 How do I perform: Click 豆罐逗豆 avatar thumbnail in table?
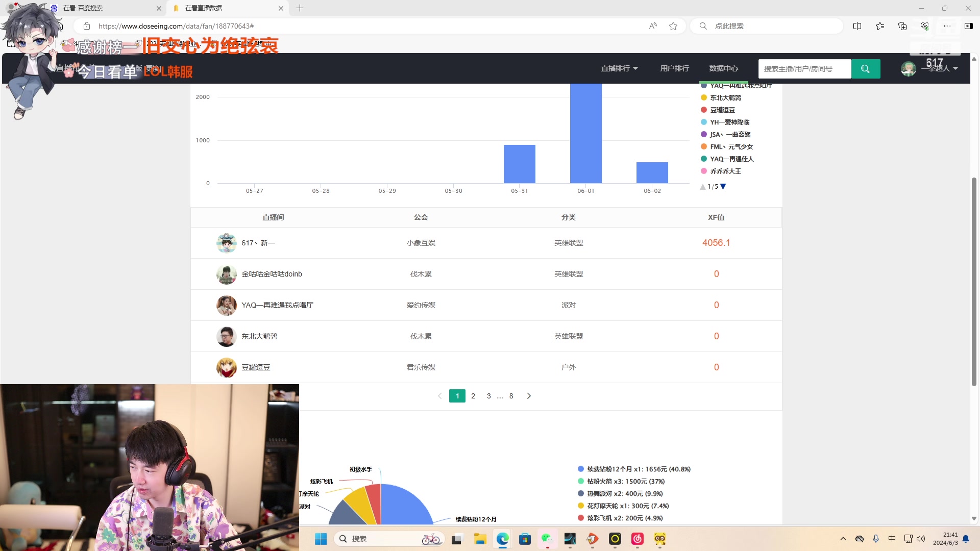227,368
